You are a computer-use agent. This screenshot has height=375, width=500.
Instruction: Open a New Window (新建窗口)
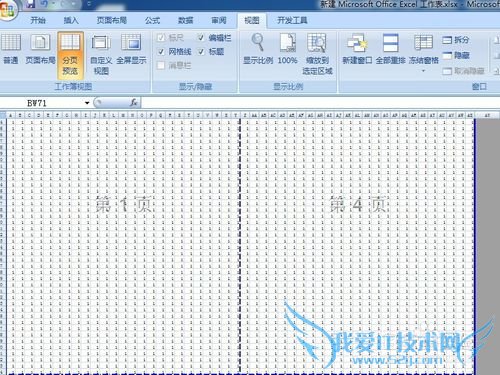pyautogui.click(x=357, y=49)
